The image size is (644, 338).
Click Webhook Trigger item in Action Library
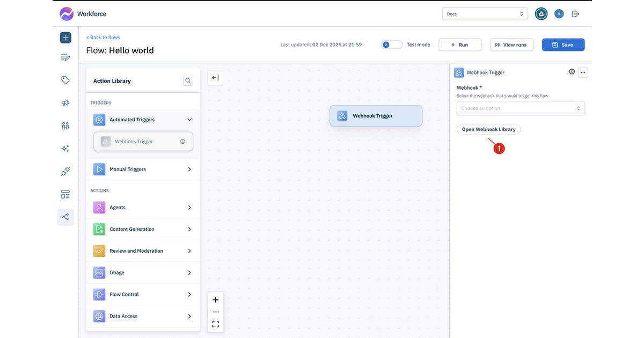click(143, 142)
